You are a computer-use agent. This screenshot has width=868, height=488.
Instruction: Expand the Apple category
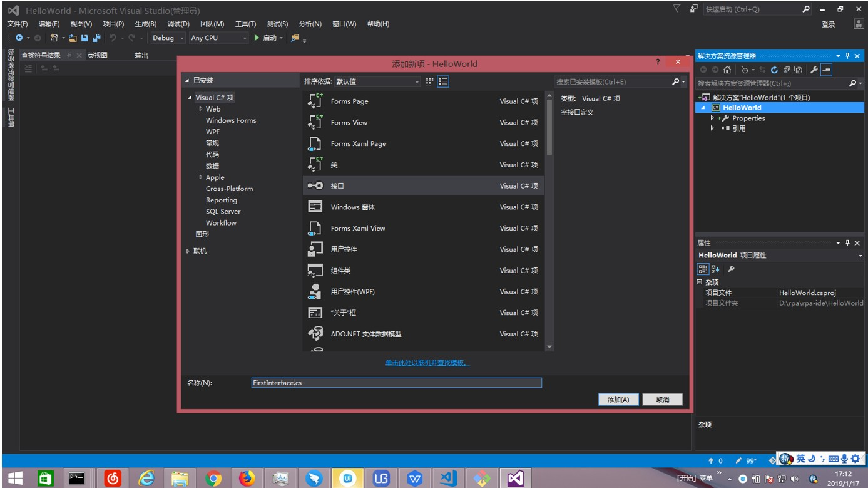click(x=200, y=177)
